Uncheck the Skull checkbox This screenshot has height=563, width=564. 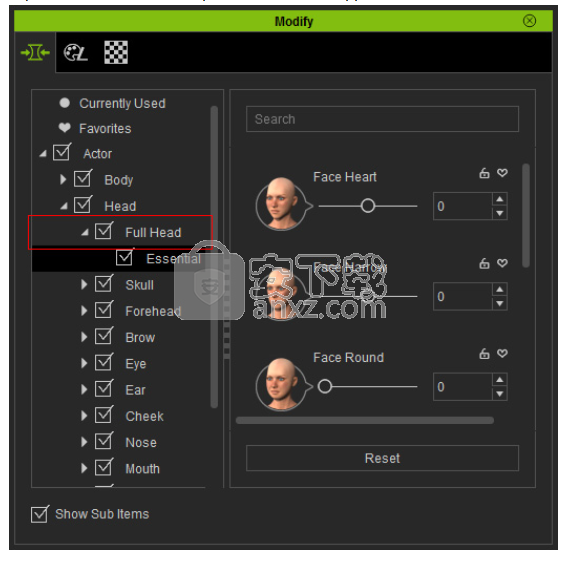pos(104,283)
